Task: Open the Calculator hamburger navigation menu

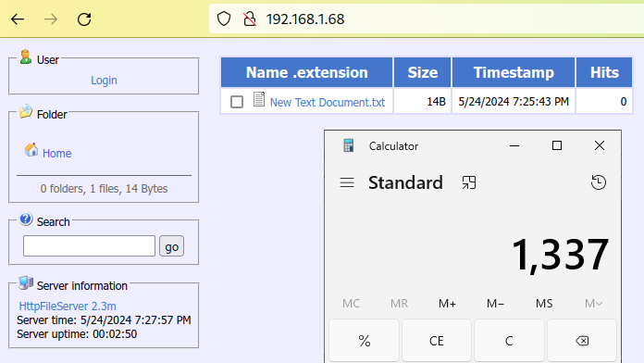Action: tap(347, 182)
